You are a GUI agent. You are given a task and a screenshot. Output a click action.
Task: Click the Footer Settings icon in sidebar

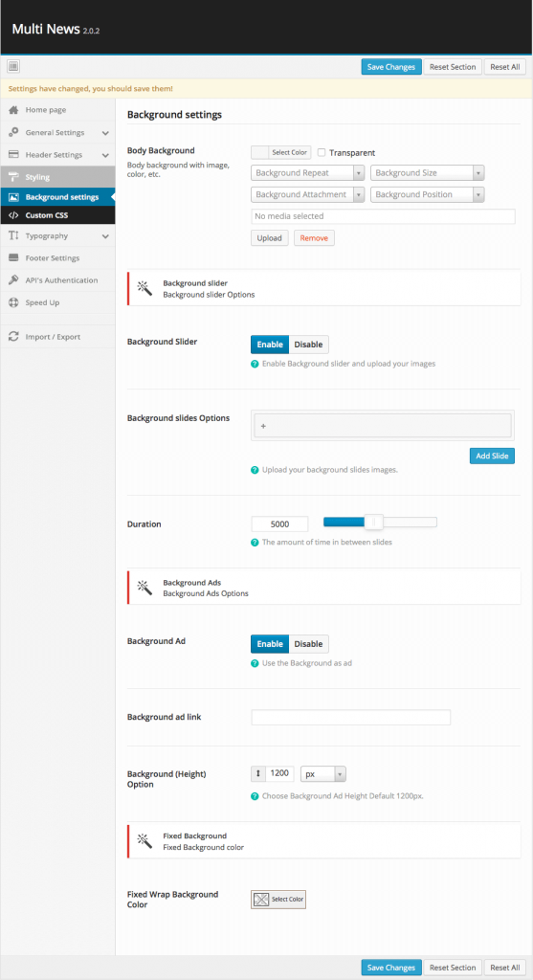tap(13, 258)
